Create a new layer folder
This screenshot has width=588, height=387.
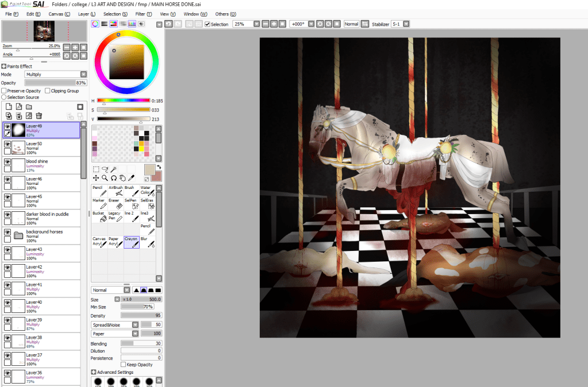coord(29,107)
